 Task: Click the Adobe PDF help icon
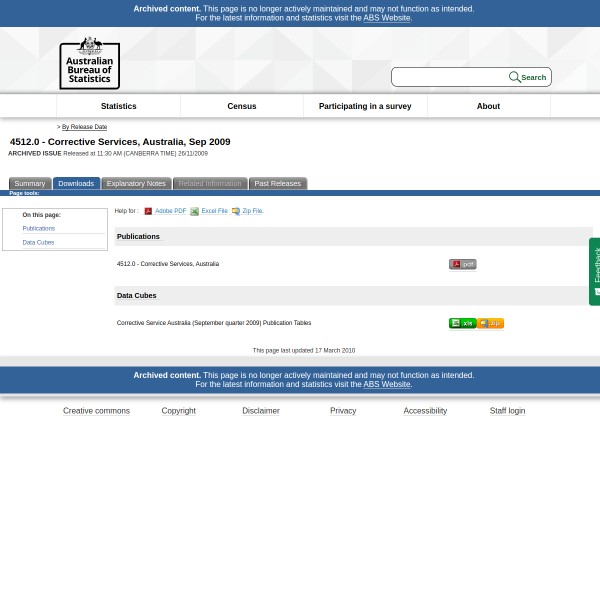point(148,211)
